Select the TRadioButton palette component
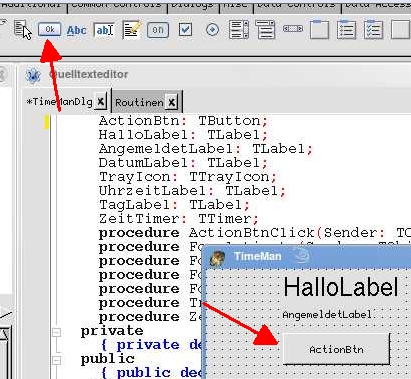This screenshot has width=411, height=379. [212, 30]
